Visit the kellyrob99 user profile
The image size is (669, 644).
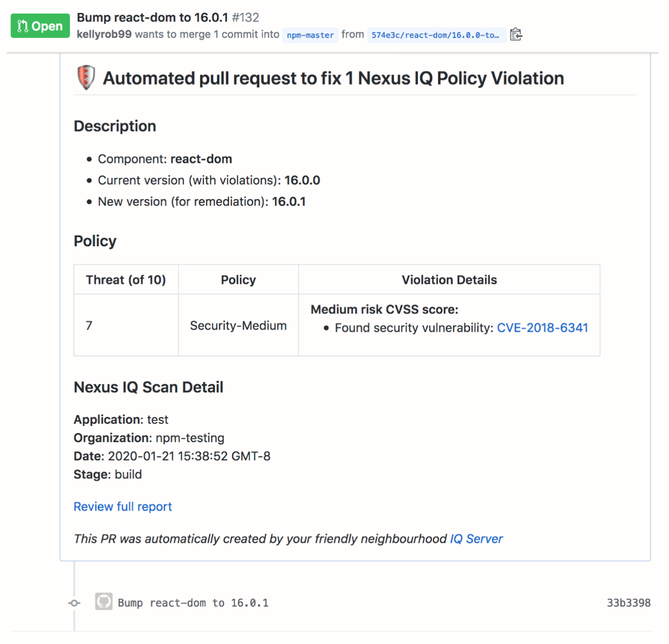104,35
